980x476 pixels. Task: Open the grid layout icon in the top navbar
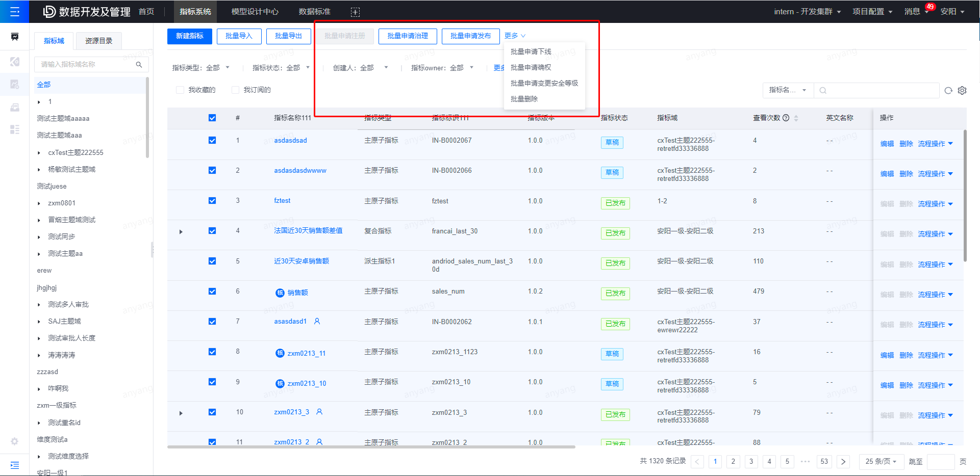point(355,12)
